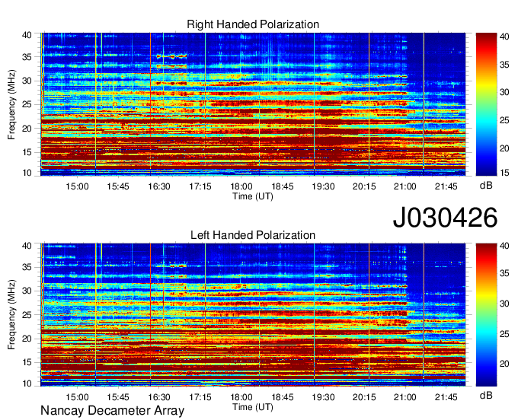Click the 17:15 tick label under top plot
Viewport: 518px width, 420px height.
point(200,186)
